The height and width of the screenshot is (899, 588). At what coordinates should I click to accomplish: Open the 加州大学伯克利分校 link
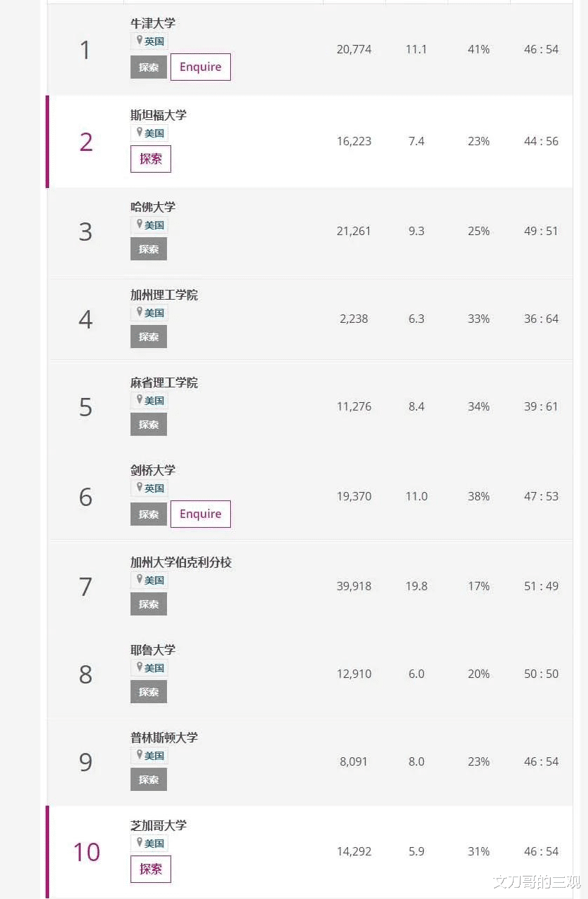coord(181,562)
